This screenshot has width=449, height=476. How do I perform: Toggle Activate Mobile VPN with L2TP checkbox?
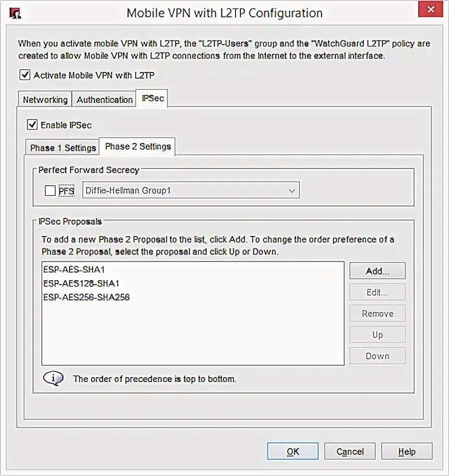[25, 75]
